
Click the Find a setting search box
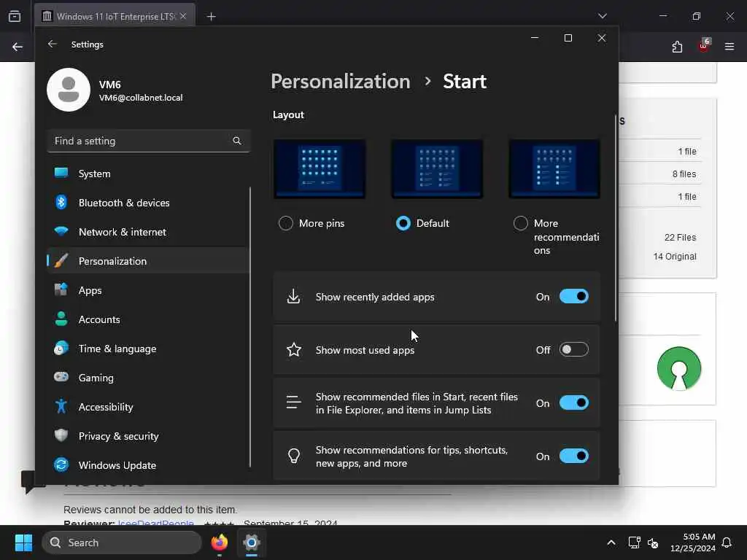click(x=149, y=141)
